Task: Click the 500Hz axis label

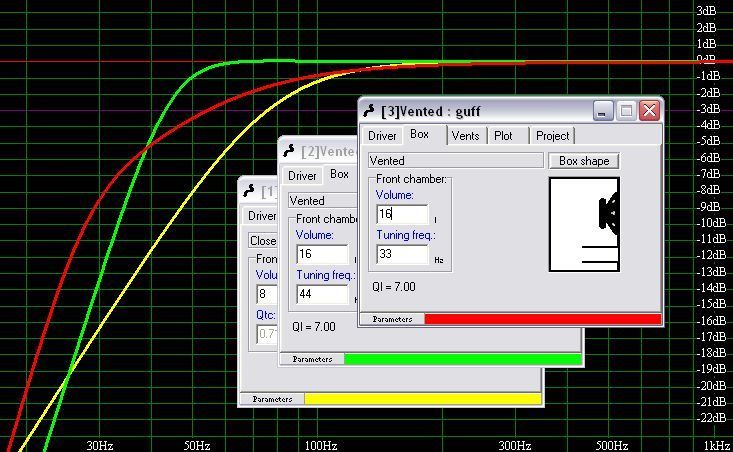Action: click(x=611, y=445)
